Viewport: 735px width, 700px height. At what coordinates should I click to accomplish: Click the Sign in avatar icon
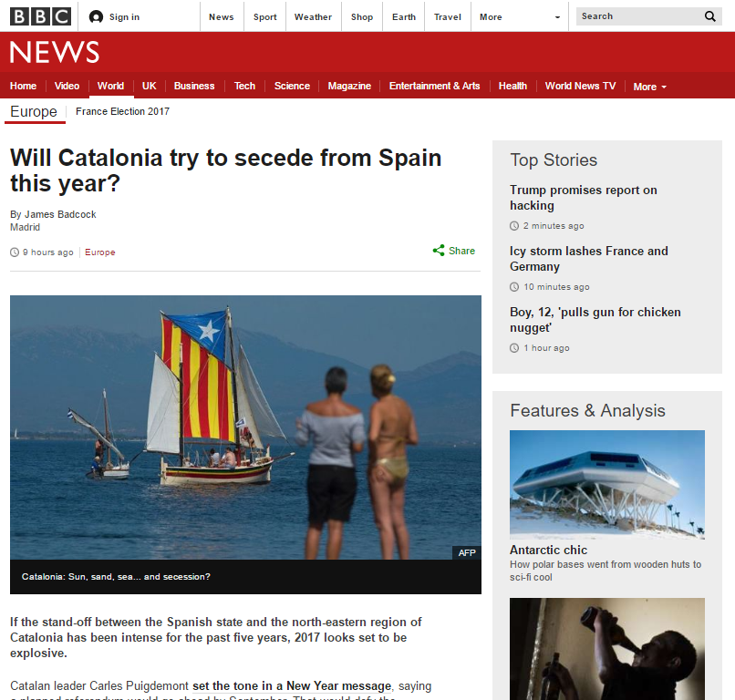pyautogui.click(x=96, y=17)
